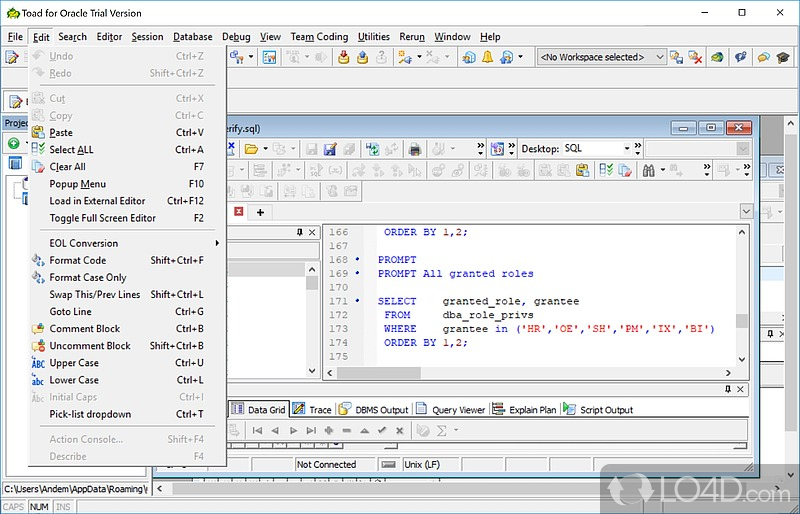Viewport: 800px width, 514px height.
Task: Close the editor tab with red X
Action: click(x=239, y=212)
